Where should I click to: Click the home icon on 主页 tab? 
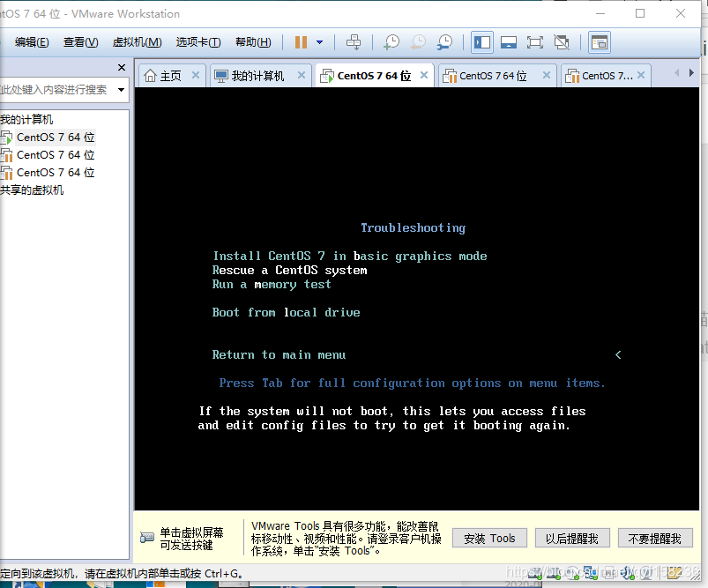pyautogui.click(x=151, y=76)
